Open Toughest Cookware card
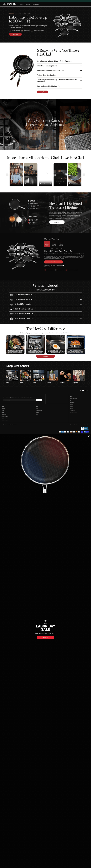 click(x=55, y=344)
